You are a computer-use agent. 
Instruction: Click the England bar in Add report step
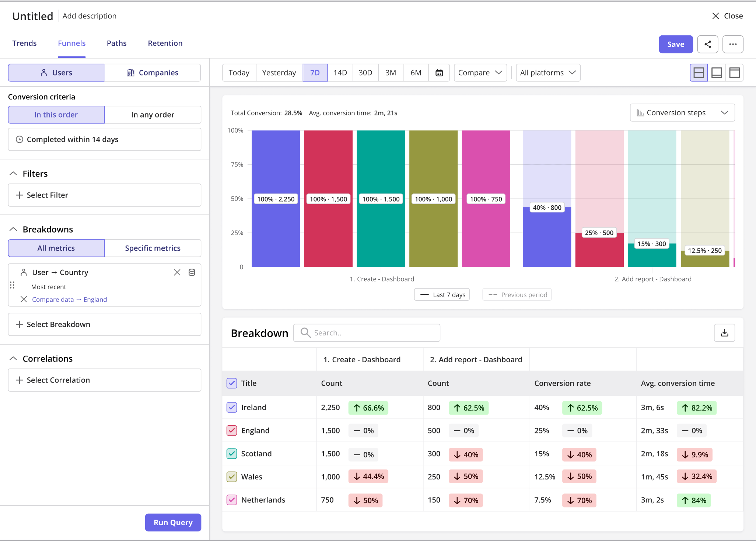coord(599,249)
